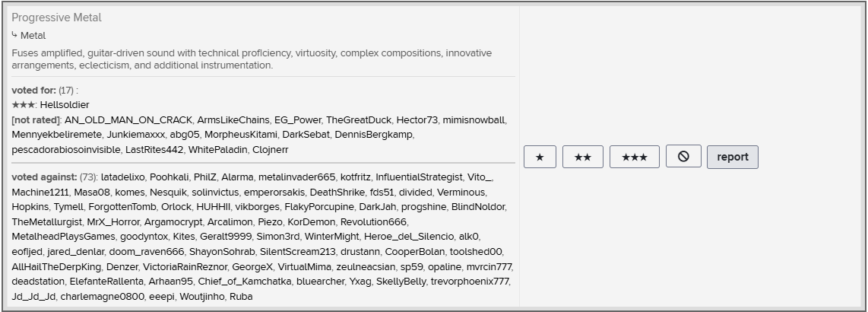Open InfluentialStrategist's profile

419,177
